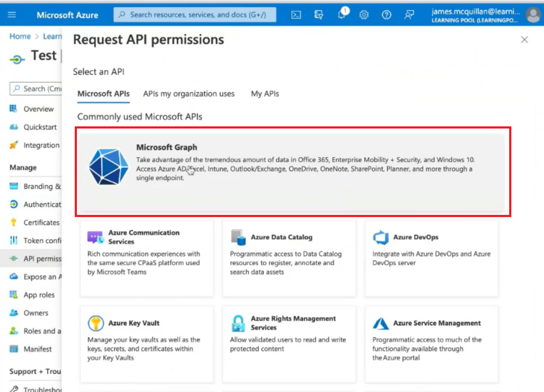Click the Azure Service Management icon
Screen dimensions: 544x392
tap(381, 323)
